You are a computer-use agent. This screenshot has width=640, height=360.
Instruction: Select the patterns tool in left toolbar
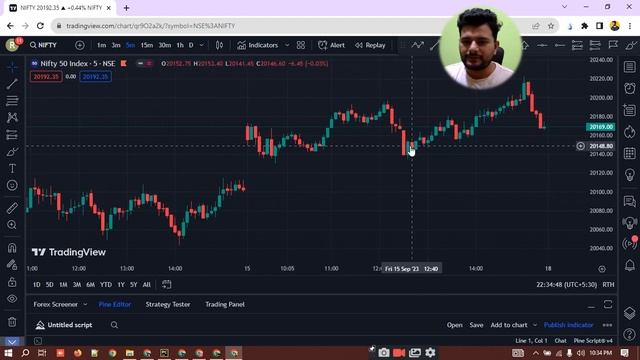coord(12,118)
